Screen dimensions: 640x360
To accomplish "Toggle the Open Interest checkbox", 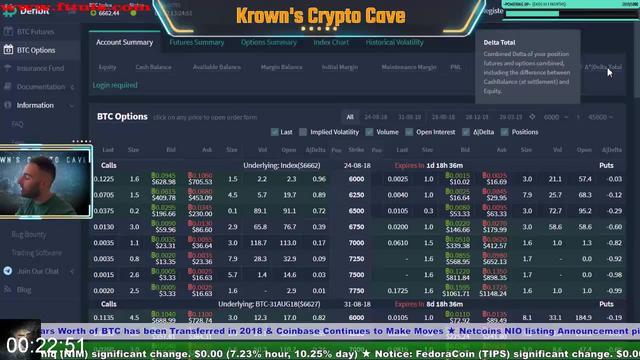I will (x=409, y=132).
